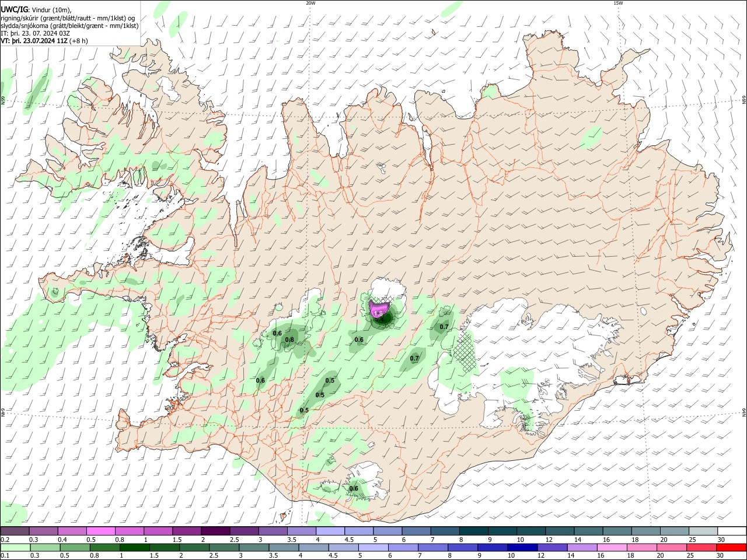Click the 0.8 precipitation value on the map
Image resolution: width=747 pixels, height=560 pixels.
(x=289, y=340)
